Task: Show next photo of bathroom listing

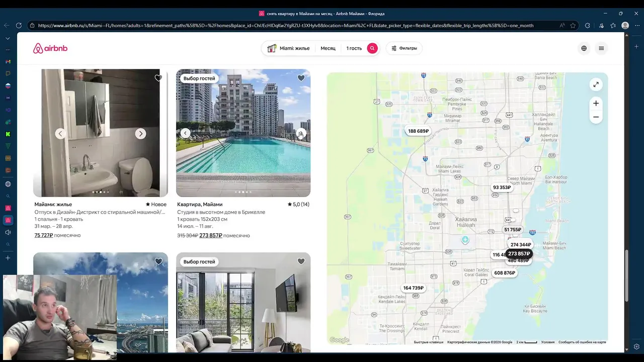Action: 141,133
